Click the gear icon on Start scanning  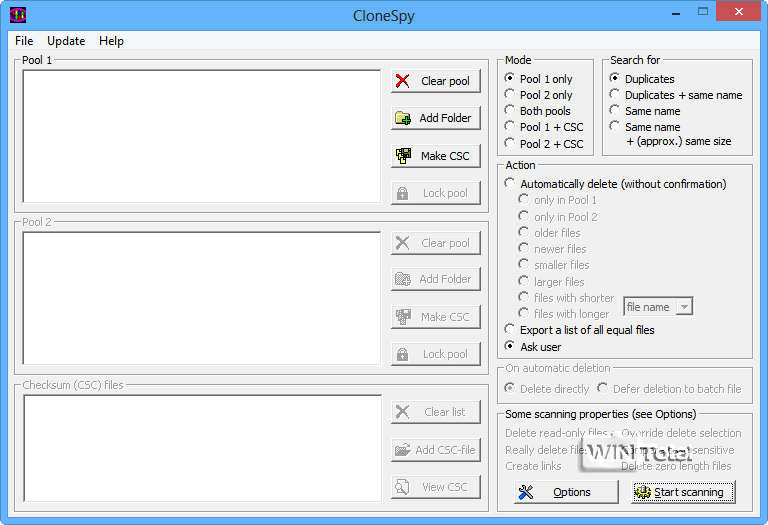coord(643,492)
